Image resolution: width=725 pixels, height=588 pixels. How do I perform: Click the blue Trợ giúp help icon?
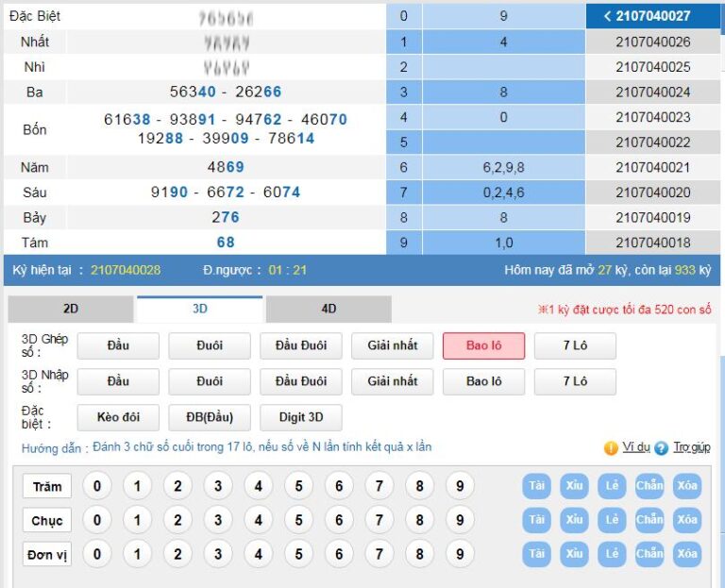point(661,448)
